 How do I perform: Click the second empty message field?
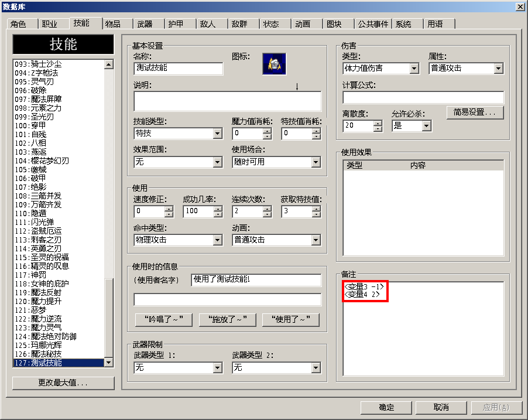coord(228,299)
